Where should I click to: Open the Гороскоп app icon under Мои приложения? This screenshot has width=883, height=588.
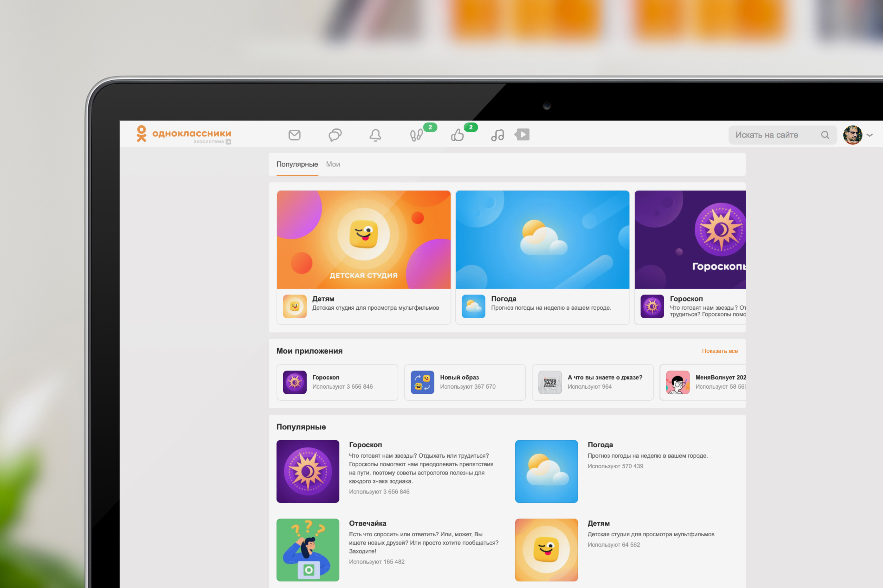pos(295,382)
